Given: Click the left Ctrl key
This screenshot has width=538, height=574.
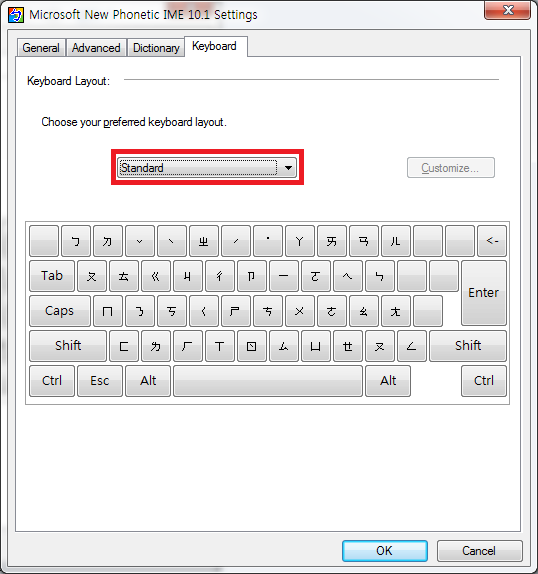Looking at the screenshot, I should [52, 381].
